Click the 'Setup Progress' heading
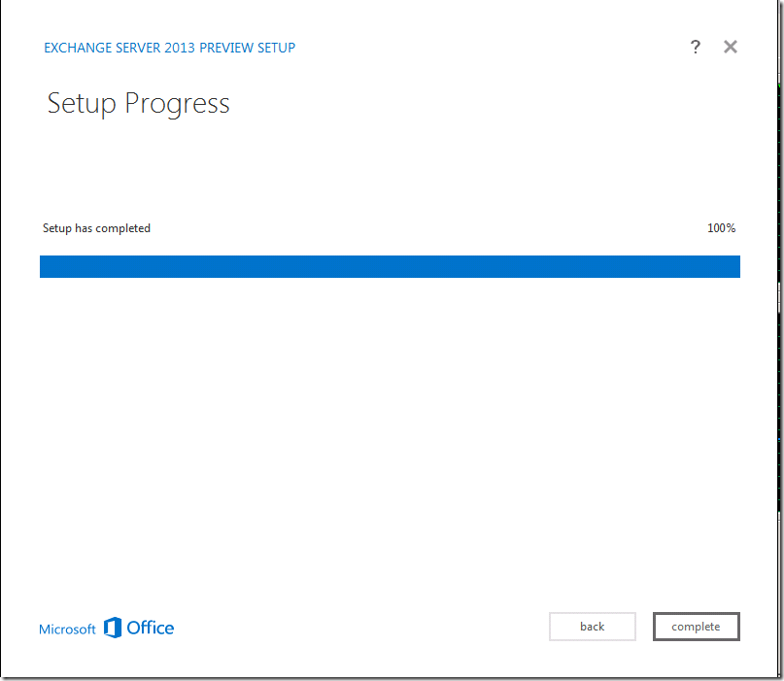The width and height of the screenshot is (784, 681). (x=139, y=104)
